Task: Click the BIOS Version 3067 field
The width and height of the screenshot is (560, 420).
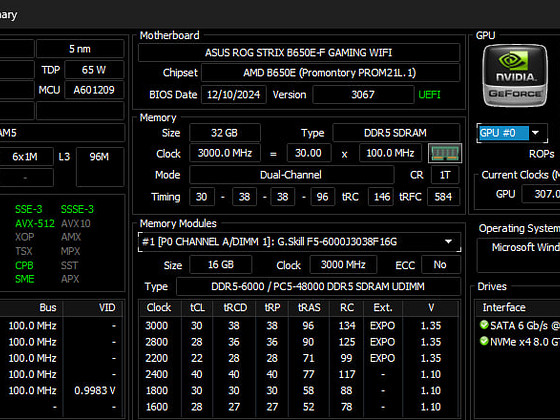Action: point(363,95)
